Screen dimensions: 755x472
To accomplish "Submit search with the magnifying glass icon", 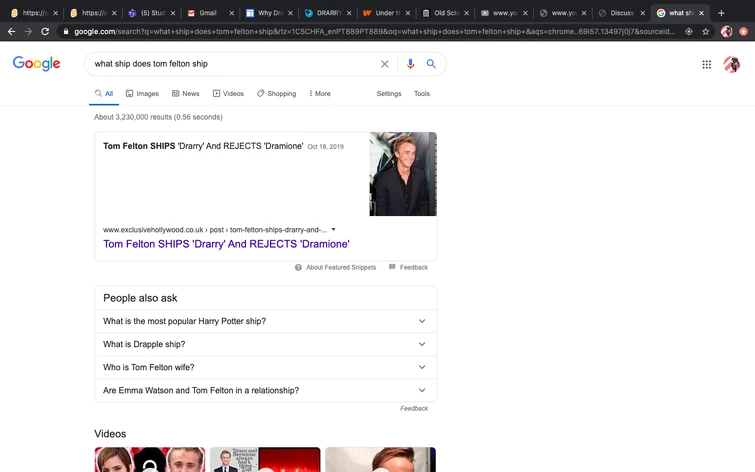I will pos(431,64).
